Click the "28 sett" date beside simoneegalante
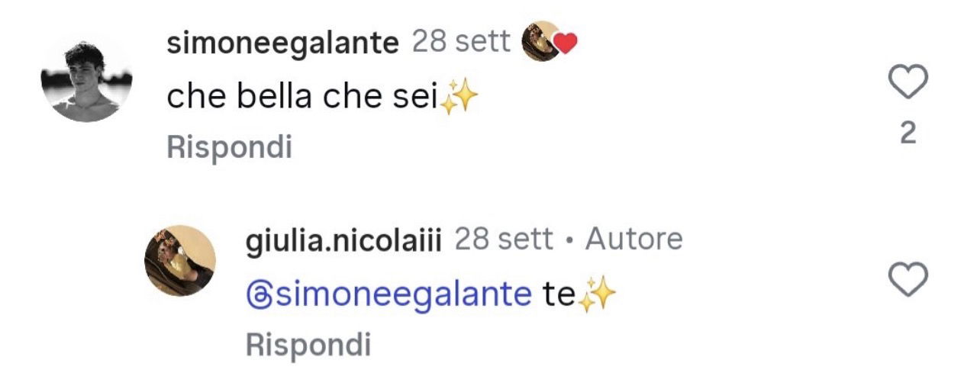 pyautogui.click(x=461, y=43)
